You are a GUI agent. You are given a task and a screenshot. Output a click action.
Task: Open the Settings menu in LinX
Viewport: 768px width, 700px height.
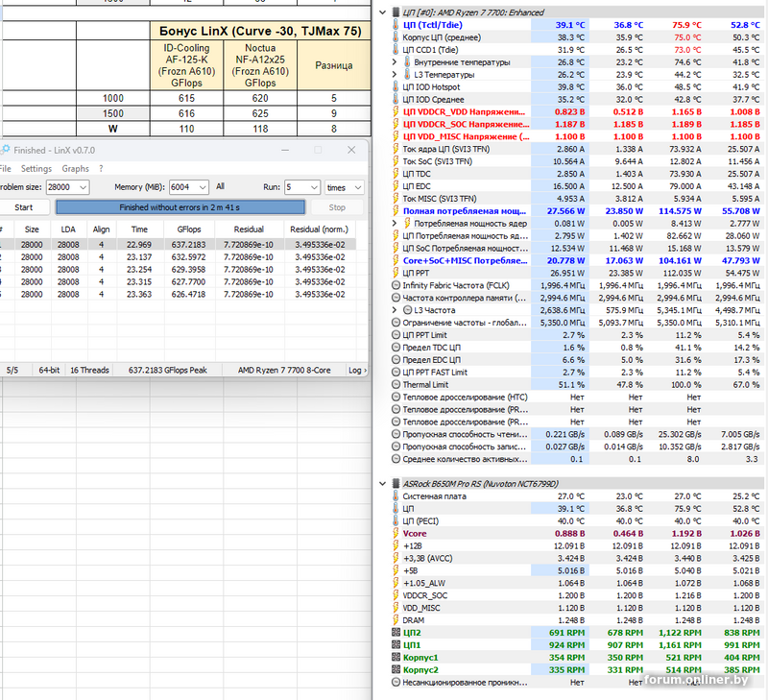[x=36, y=169]
